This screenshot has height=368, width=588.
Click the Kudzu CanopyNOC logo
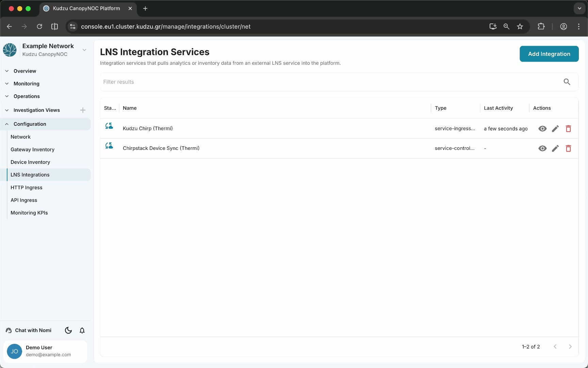point(10,50)
